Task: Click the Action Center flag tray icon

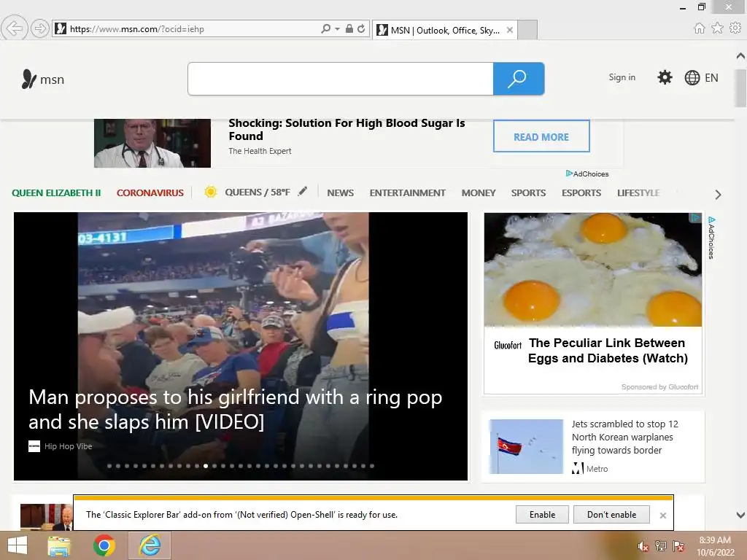Action: click(678, 546)
